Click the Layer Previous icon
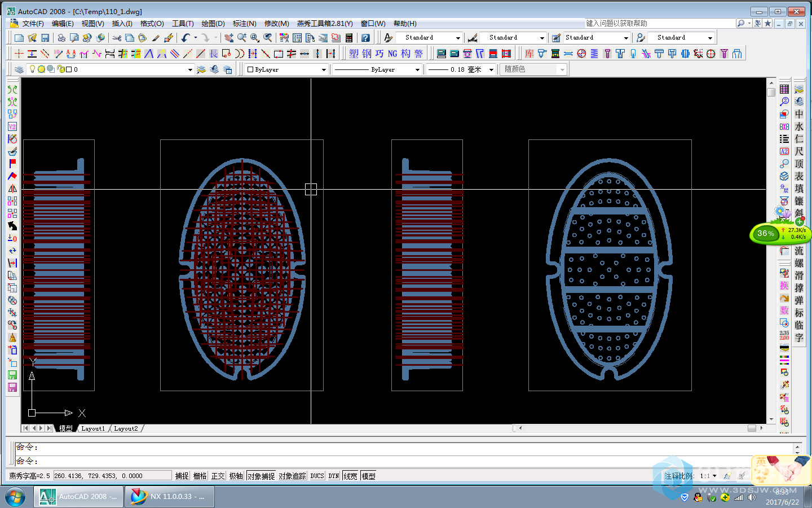The image size is (812, 508). pos(214,69)
